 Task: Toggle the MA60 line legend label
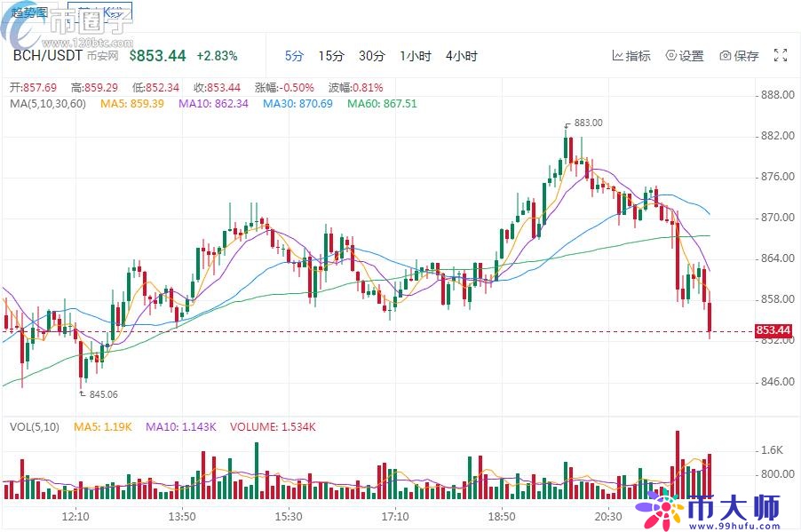382,103
